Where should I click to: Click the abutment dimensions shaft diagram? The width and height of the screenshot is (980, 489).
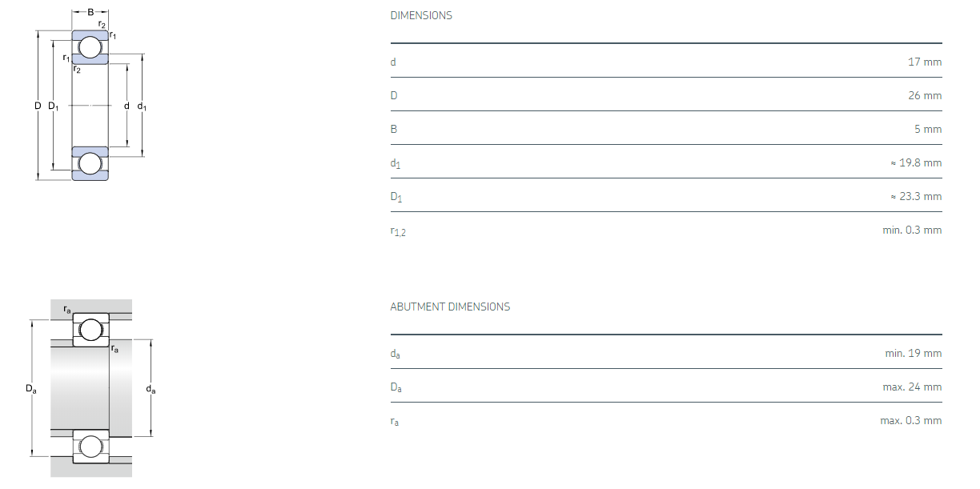(90, 389)
